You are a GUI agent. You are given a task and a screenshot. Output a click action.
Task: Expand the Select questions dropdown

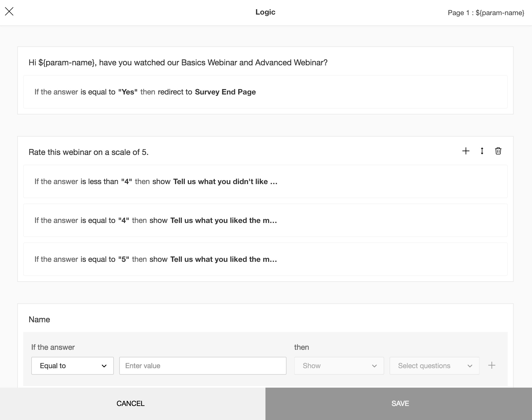434,366
